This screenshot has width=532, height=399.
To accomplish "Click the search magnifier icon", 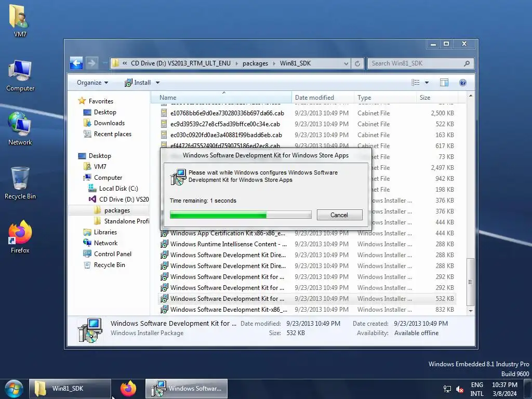I will pos(467,63).
